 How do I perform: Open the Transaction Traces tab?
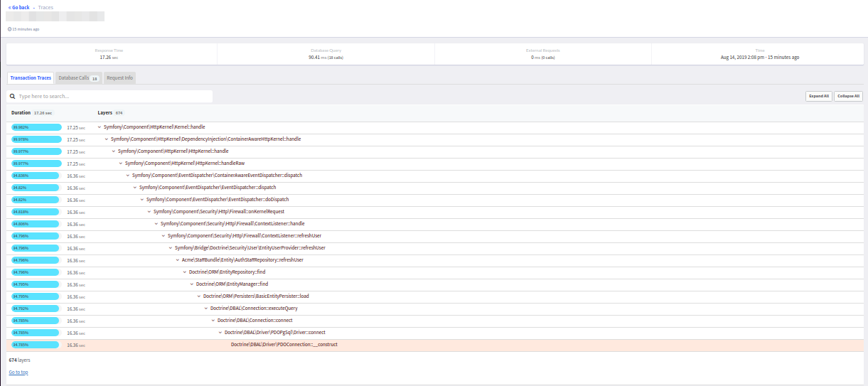[x=31, y=77]
